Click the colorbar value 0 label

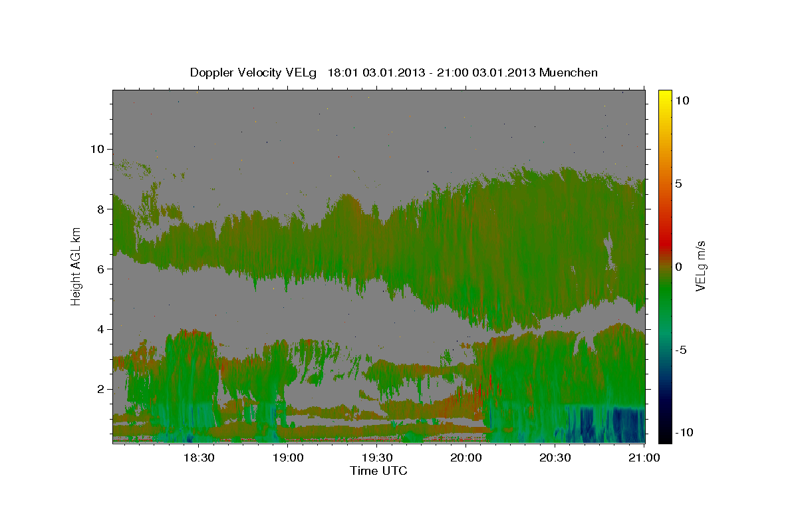tap(678, 267)
